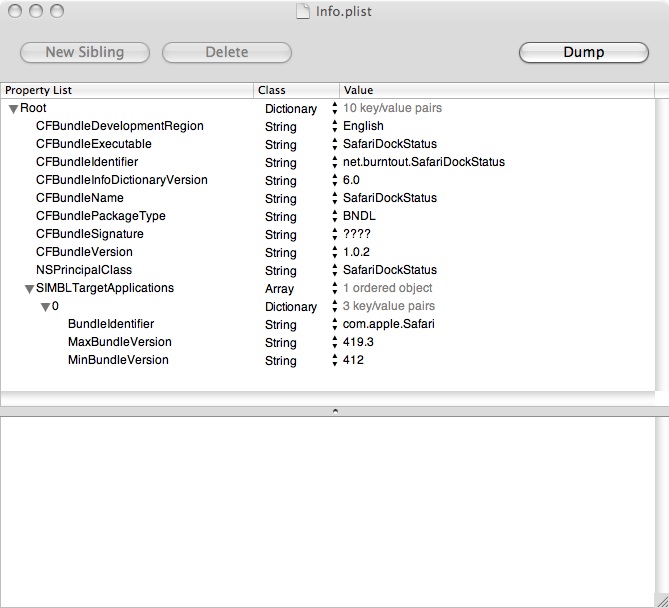The width and height of the screenshot is (669, 608).
Task: Select the SIMBLTargetApplications key
Action: pos(105,288)
